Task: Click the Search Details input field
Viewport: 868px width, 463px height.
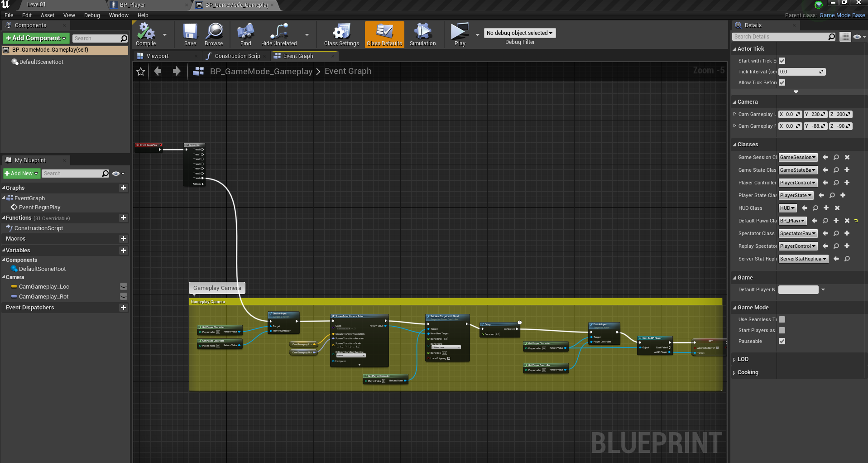Action: [x=781, y=37]
